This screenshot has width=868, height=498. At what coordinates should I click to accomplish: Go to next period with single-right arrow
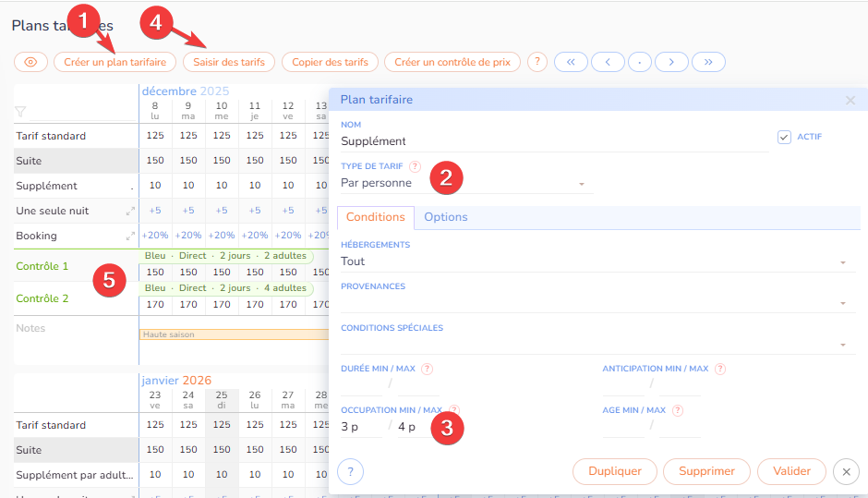click(671, 62)
